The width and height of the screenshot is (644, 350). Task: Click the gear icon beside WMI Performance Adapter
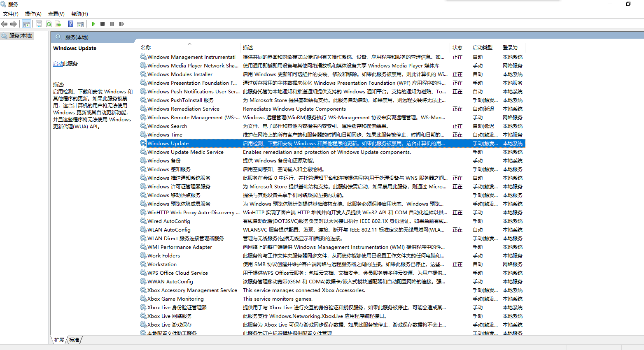143,247
